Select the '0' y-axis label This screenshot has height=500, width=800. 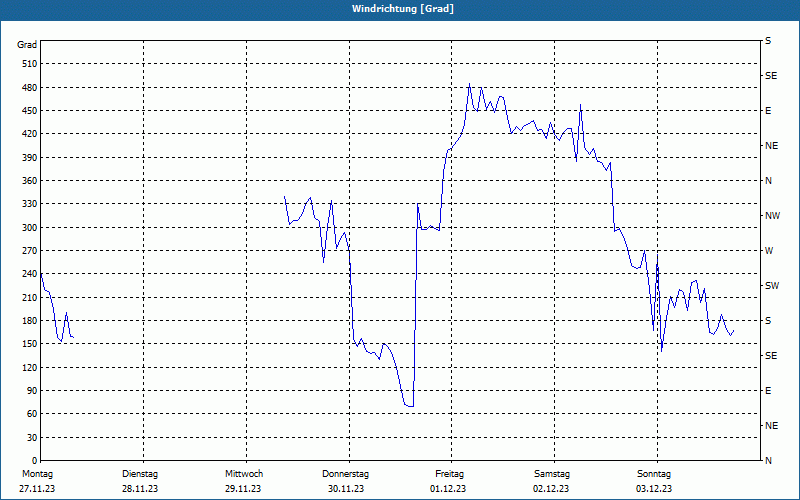click(x=35, y=461)
